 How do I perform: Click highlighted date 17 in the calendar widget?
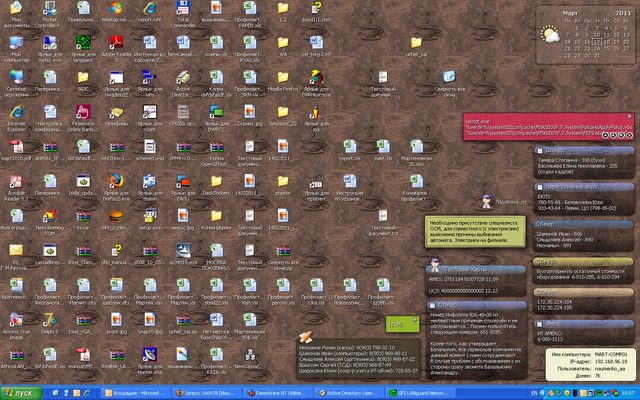point(597,42)
